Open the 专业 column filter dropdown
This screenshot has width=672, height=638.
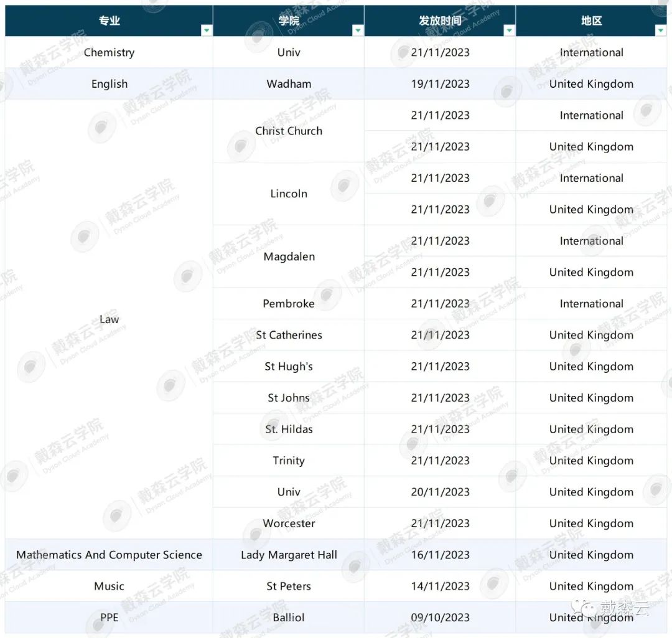(x=207, y=30)
